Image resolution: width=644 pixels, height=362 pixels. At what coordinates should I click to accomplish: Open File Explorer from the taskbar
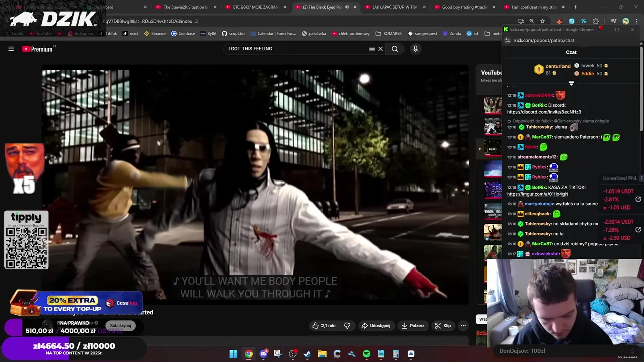click(322, 354)
